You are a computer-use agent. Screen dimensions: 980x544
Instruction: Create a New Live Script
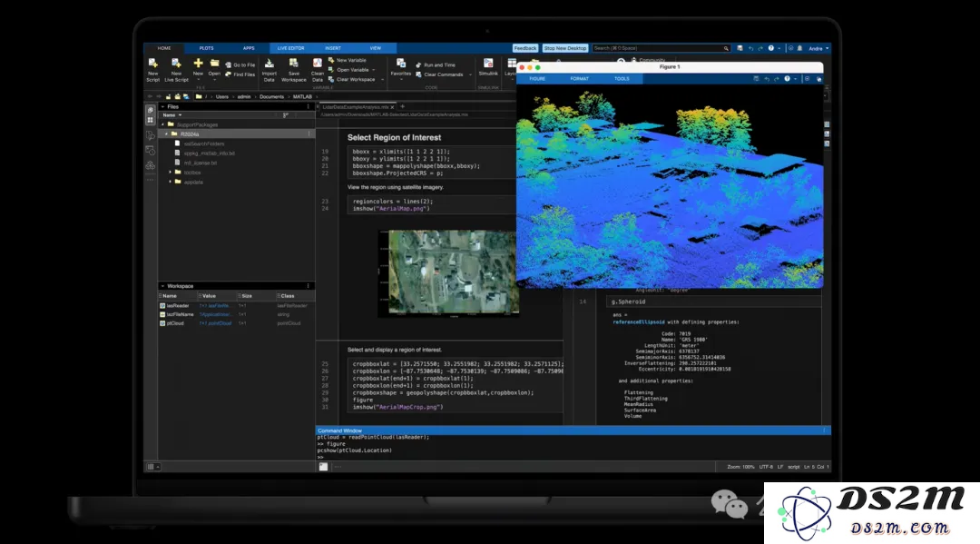[x=176, y=69]
